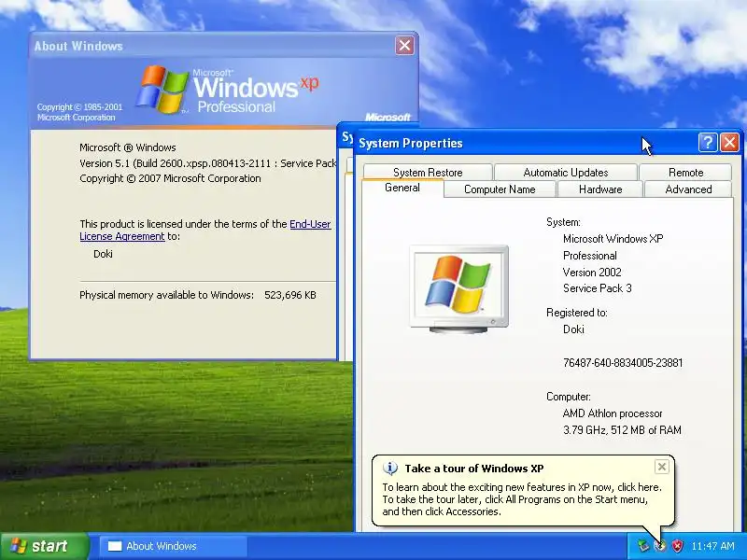This screenshot has height=560, width=747.
Task: Click the Windows monitor logo in System Properties
Action: (x=458, y=288)
